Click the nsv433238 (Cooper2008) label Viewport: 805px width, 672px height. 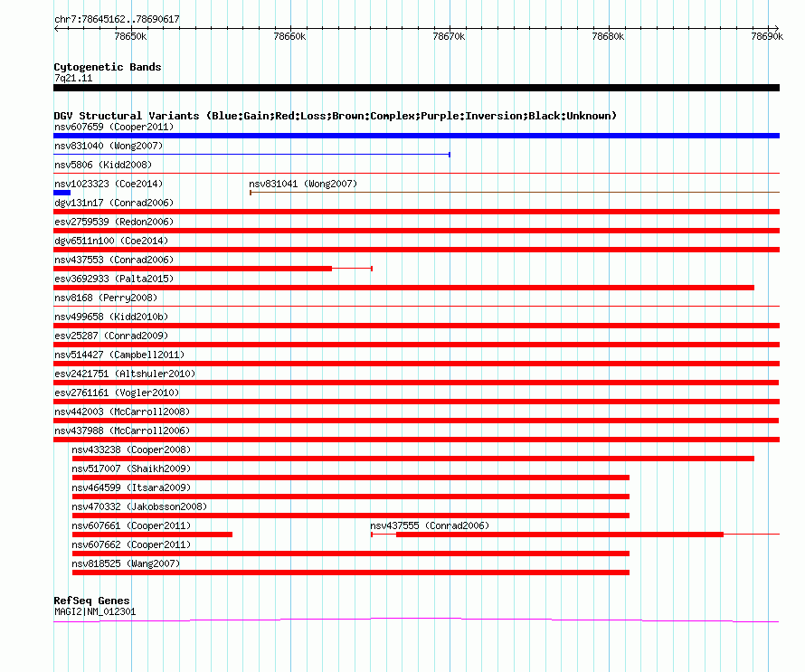131,450
